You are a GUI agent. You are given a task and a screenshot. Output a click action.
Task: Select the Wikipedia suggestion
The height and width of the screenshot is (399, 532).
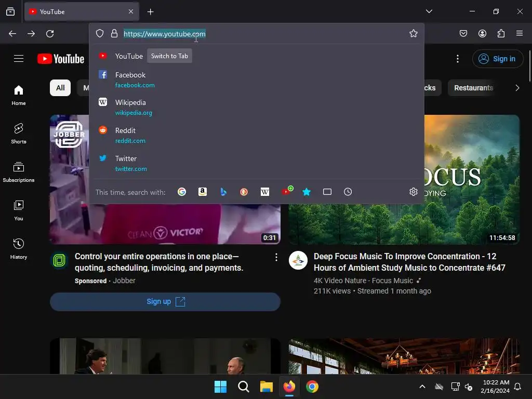tap(257, 108)
